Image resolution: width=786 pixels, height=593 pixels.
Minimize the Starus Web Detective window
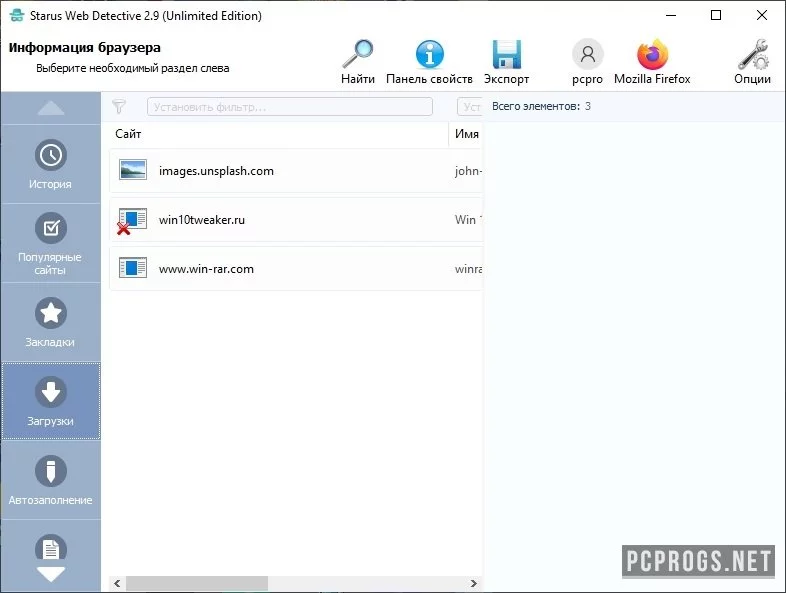(x=671, y=15)
